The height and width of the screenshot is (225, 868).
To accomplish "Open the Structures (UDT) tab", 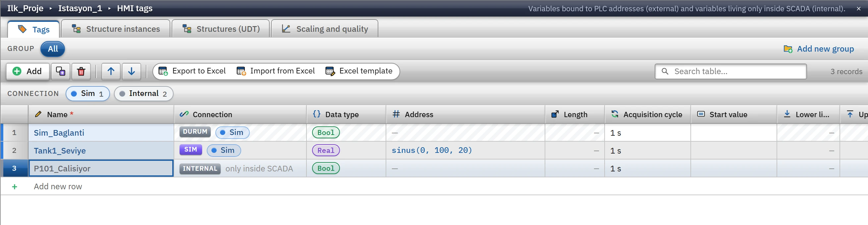I will (221, 29).
